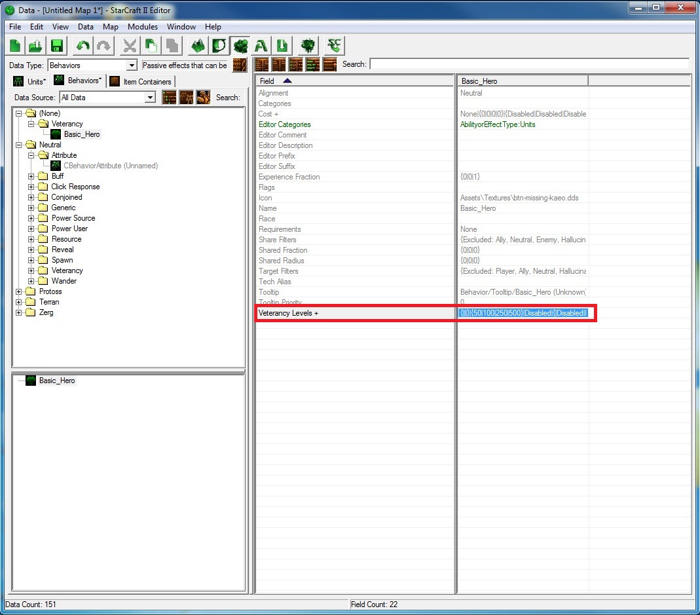Open the File menu

click(15, 27)
